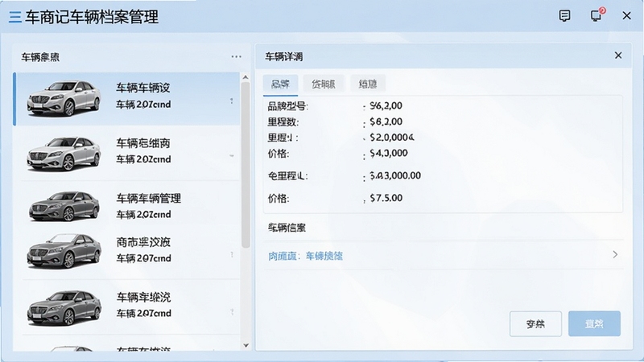Click the vehicle list scrollbar thumb
Image resolution: width=644 pixels, height=362 pixels.
246,165
